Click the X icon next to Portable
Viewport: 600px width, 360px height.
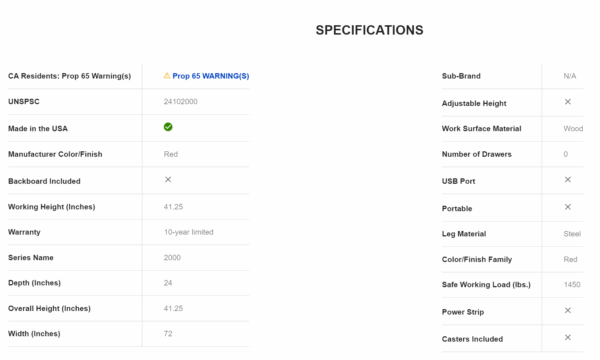pyautogui.click(x=568, y=207)
